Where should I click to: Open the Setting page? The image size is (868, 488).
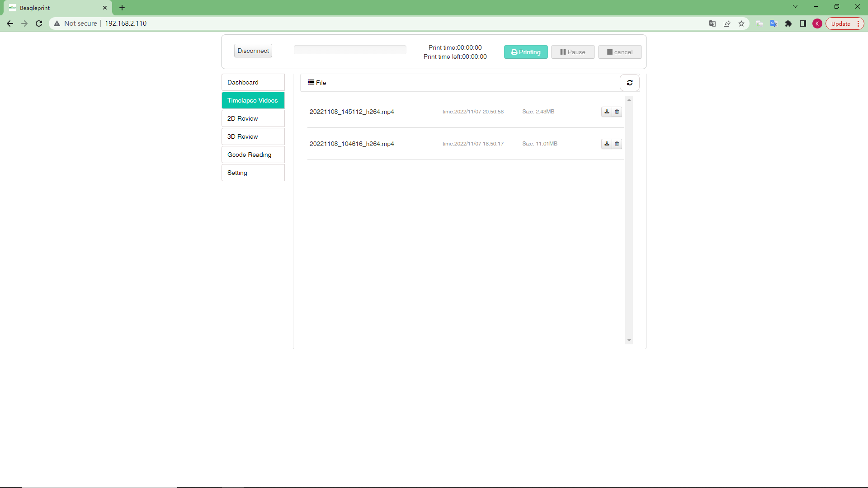pyautogui.click(x=253, y=173)
